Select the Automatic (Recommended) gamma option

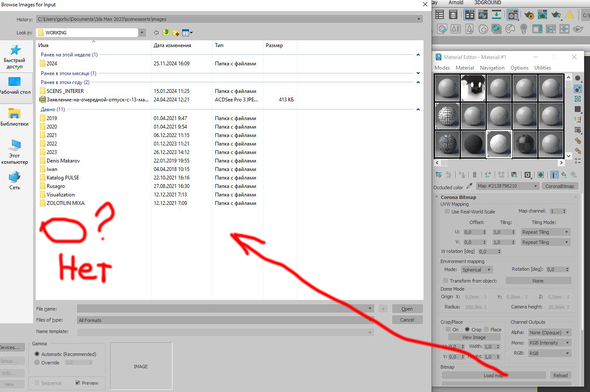[x=37, y=354]
